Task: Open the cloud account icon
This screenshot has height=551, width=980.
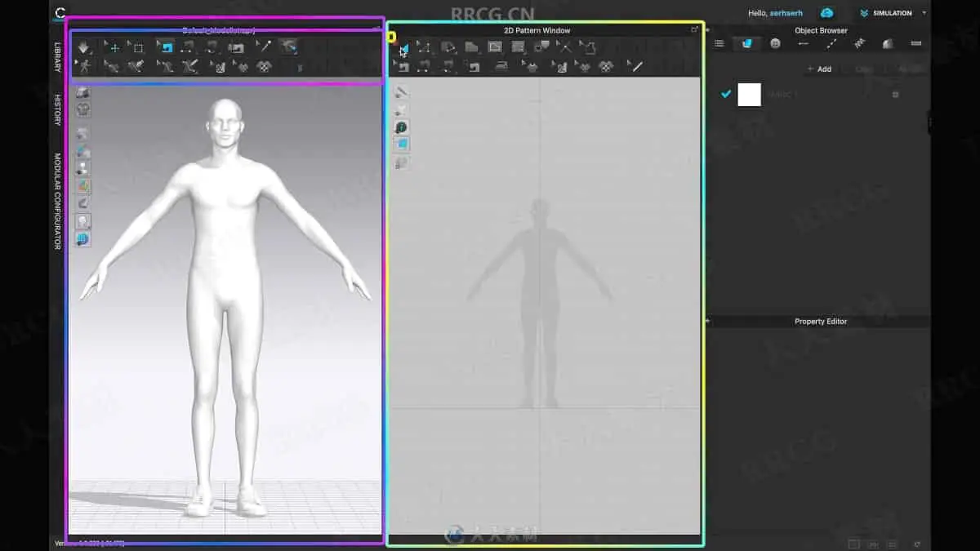Action: click(827, 13)
